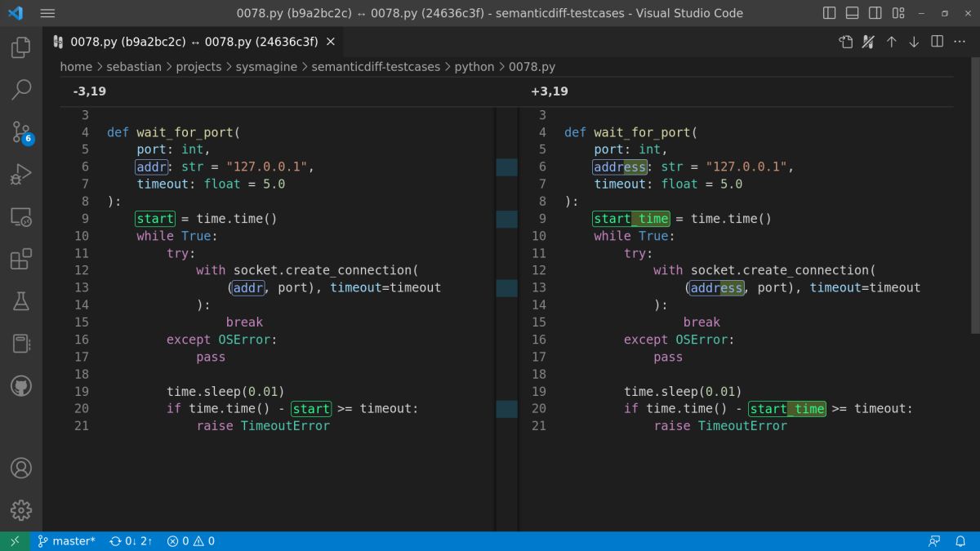The height and width of the screenshot is (551, 980).
Task: Select 'semanticdiff-testcases' breadcrumb segment
Action: pos(376,67)
